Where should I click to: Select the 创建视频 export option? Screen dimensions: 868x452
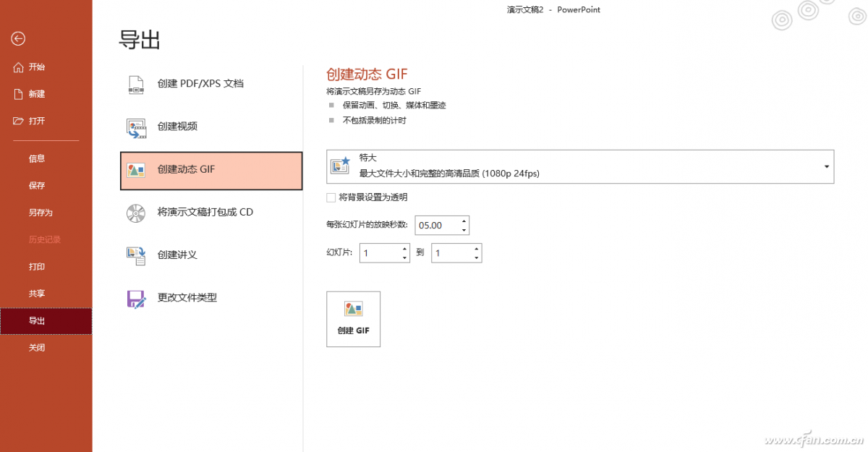211,127
